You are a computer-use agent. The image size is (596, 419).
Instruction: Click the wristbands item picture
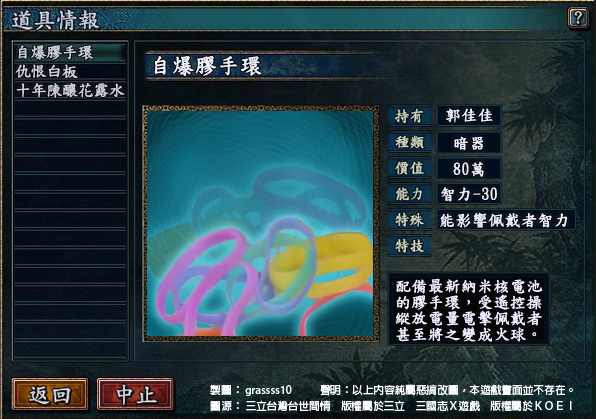coord(261,224)
